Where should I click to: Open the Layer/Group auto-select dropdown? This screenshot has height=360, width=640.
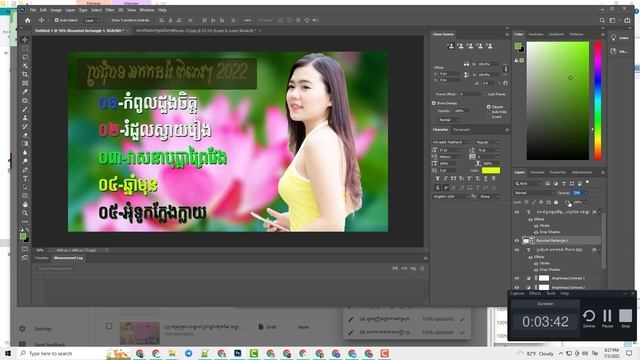tap(93, 20)
